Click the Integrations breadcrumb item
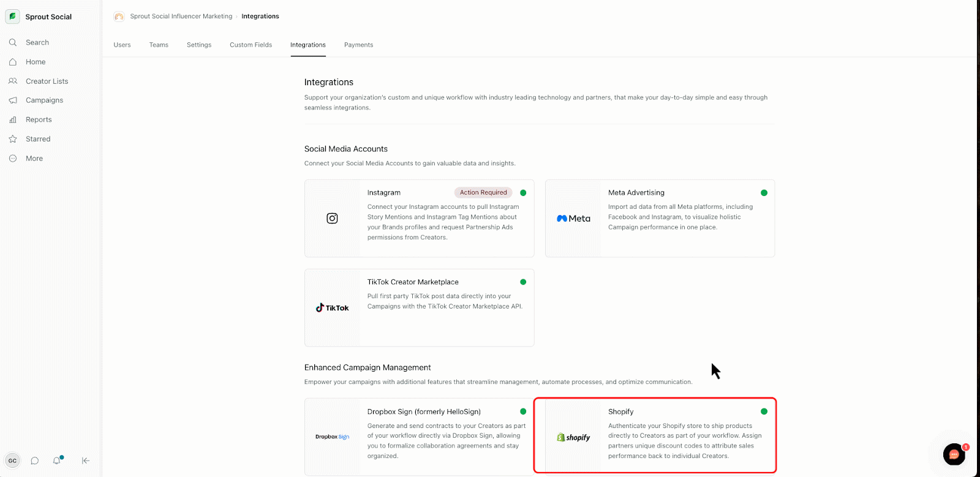Image resolution: width=980 pixels, height=477 pixels. [x=260, y=17]
